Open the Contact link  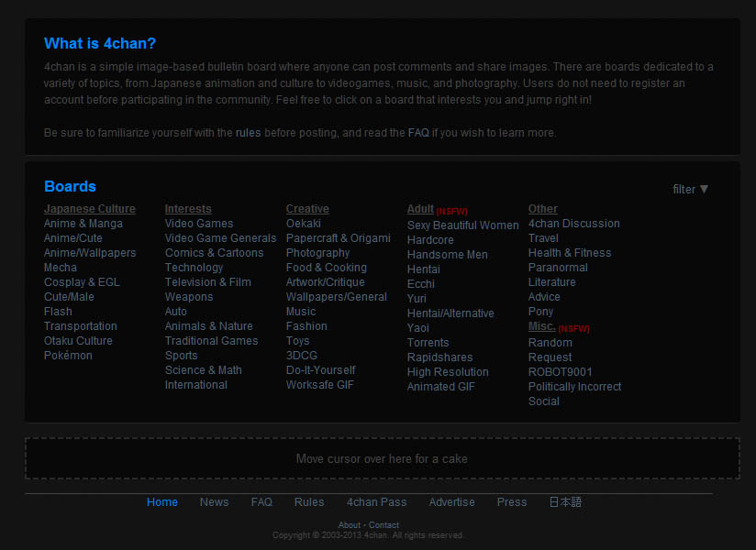pos(384,525)
